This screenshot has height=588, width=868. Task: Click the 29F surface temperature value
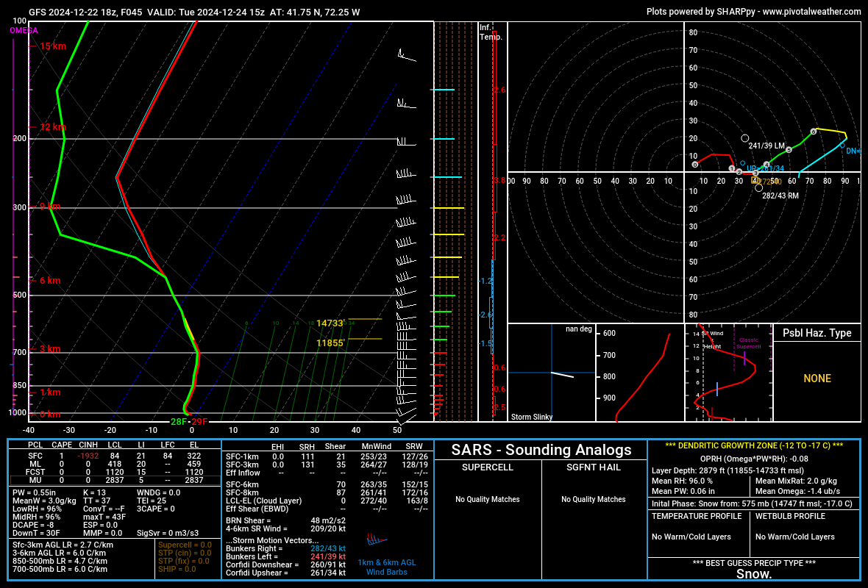click(199, 421)
